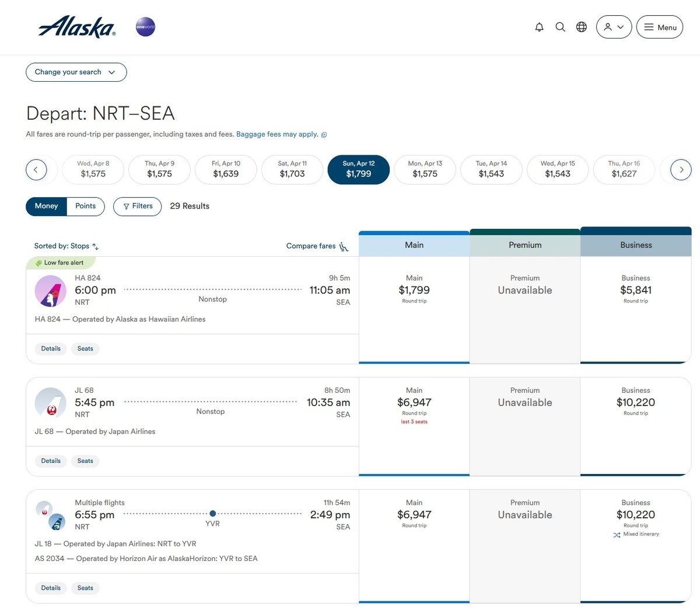Viewport: 700px width, 610px height.
Task: Choose Main fare $6,947 for JL 68
Action: point(414,426)
